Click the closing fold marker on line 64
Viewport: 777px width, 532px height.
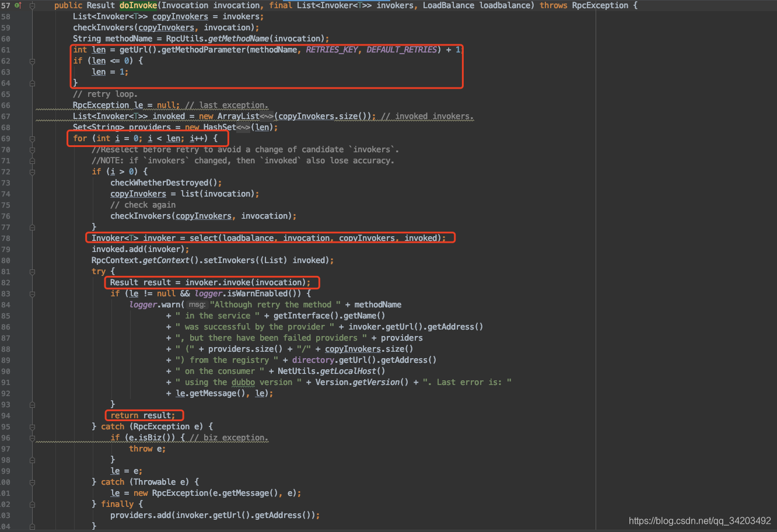[32, 83]
